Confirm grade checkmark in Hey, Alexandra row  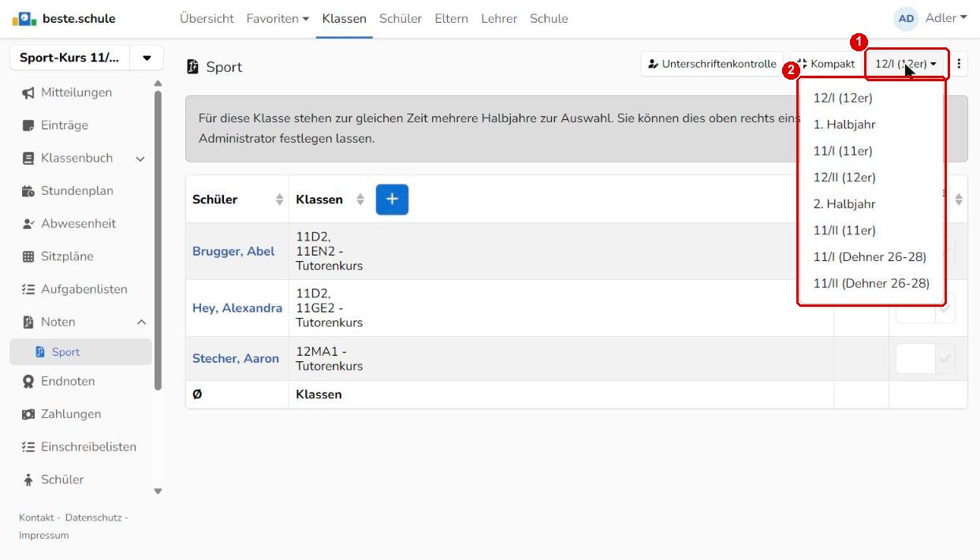[x=945, y=308]
